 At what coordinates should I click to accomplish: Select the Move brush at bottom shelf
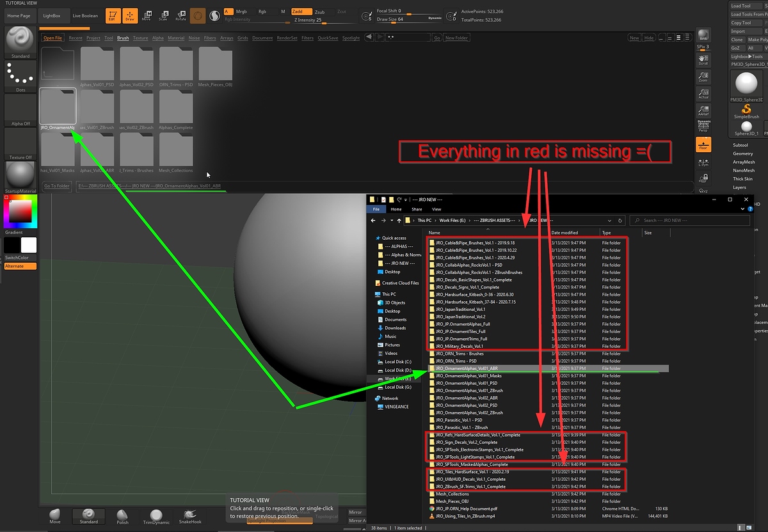55,517
